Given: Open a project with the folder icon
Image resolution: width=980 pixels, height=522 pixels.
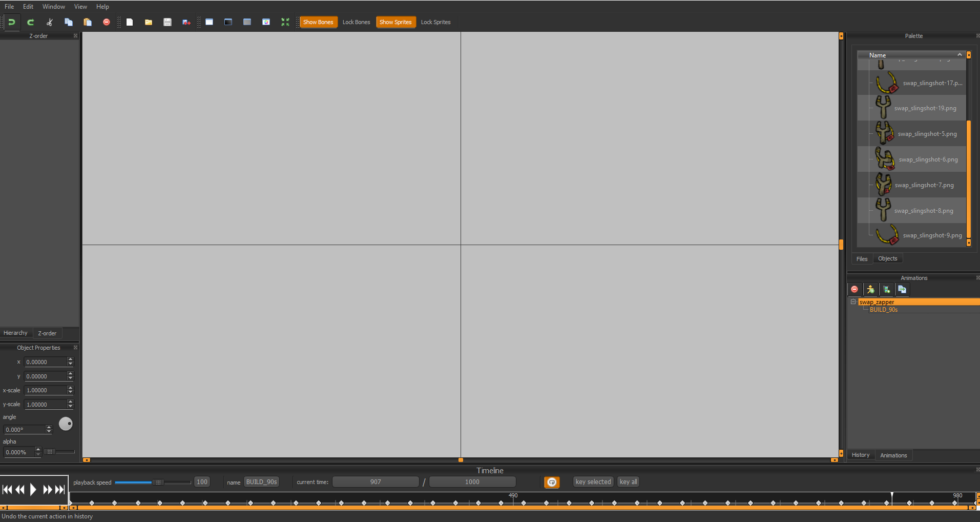Looking at the screenshot, I should click(x=149, y=22).
